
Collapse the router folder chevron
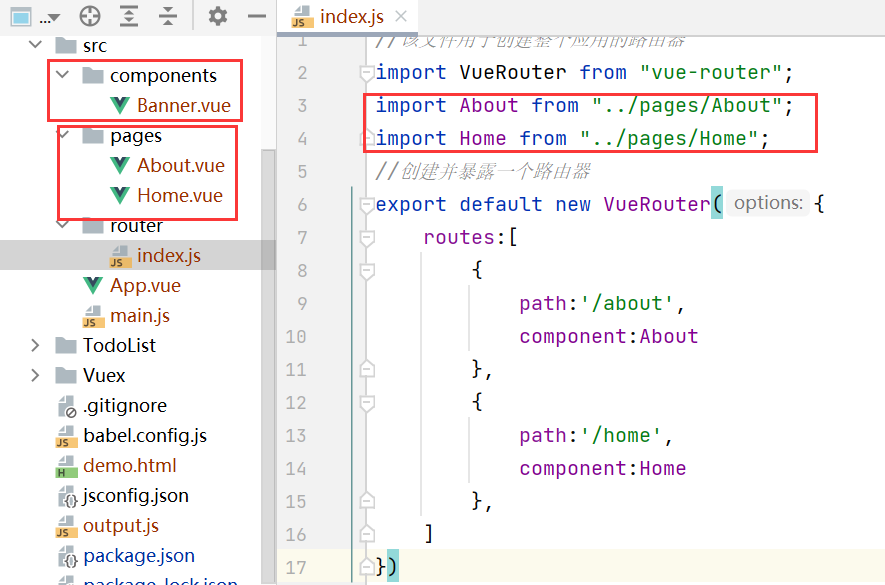[63, 225]
